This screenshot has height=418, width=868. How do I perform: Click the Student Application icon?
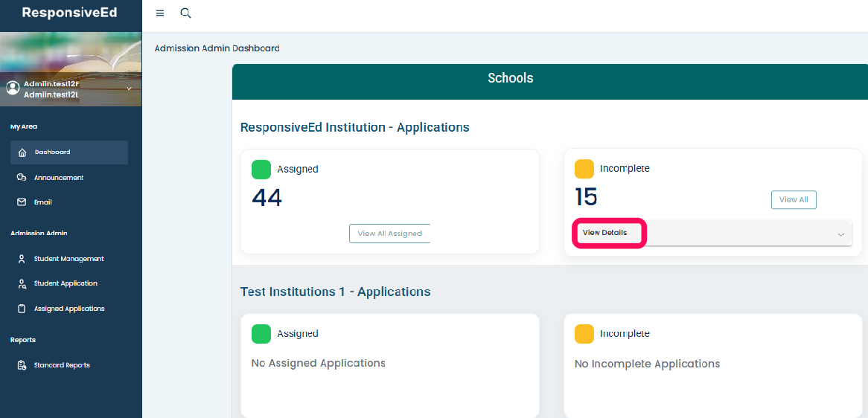click(x=22, y=283)
